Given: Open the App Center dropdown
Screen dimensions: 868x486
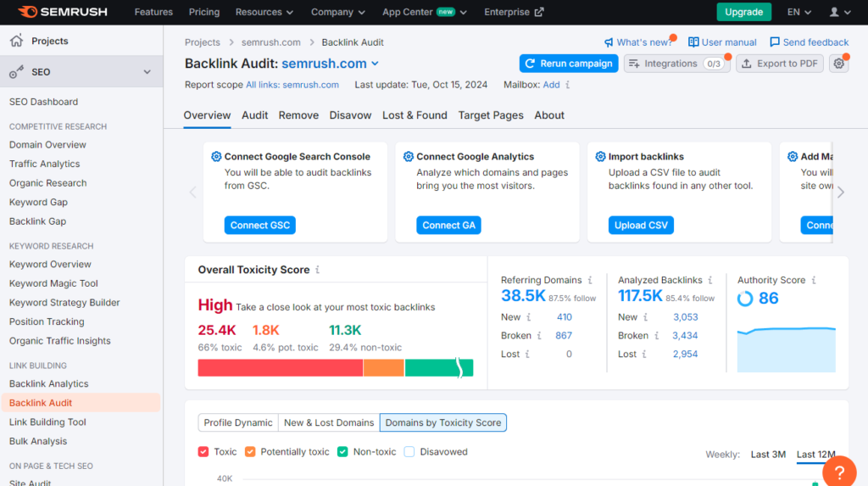Looking at the screenshot, I should click(x=425, y=12).
